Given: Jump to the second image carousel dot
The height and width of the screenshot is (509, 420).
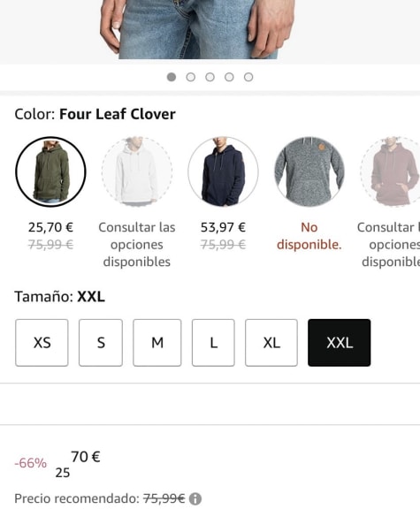Looking at the screenshot, I should coord(191,77).
